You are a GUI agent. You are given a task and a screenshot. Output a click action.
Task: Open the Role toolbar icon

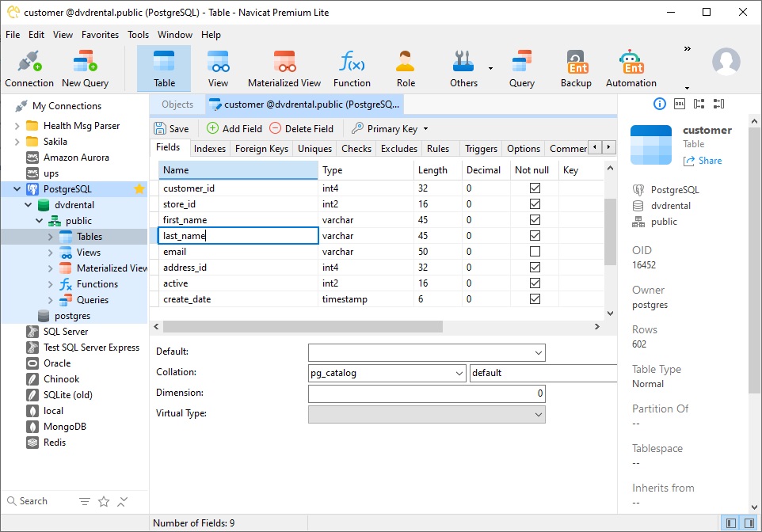[x=406, y=61]
